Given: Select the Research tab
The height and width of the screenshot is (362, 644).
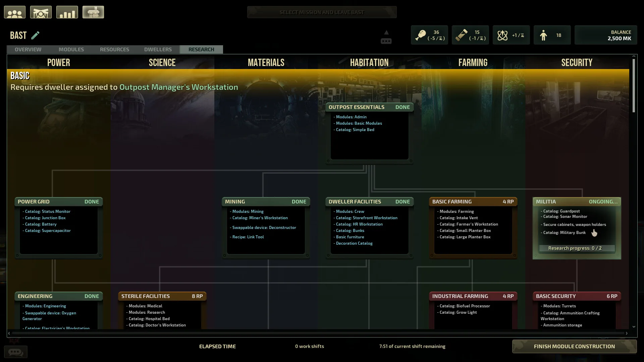Looking at the screenshot, I should click(x=201, y=49).
